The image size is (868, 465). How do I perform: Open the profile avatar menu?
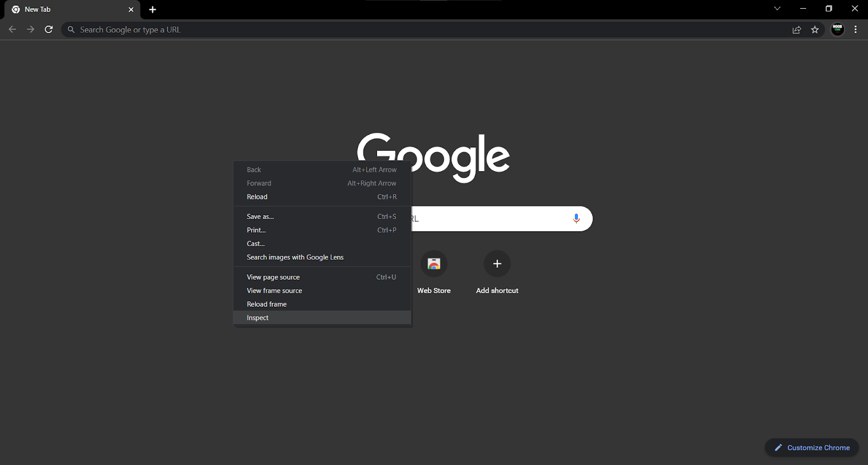pos(838,30)
